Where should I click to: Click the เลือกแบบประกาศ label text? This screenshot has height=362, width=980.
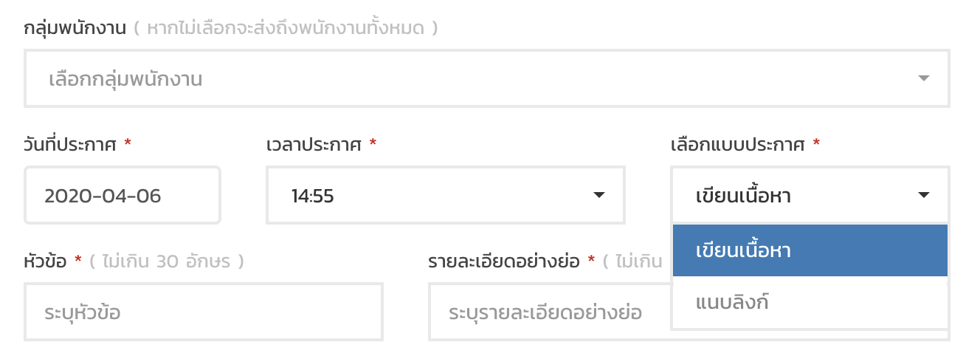coord(737,145)
